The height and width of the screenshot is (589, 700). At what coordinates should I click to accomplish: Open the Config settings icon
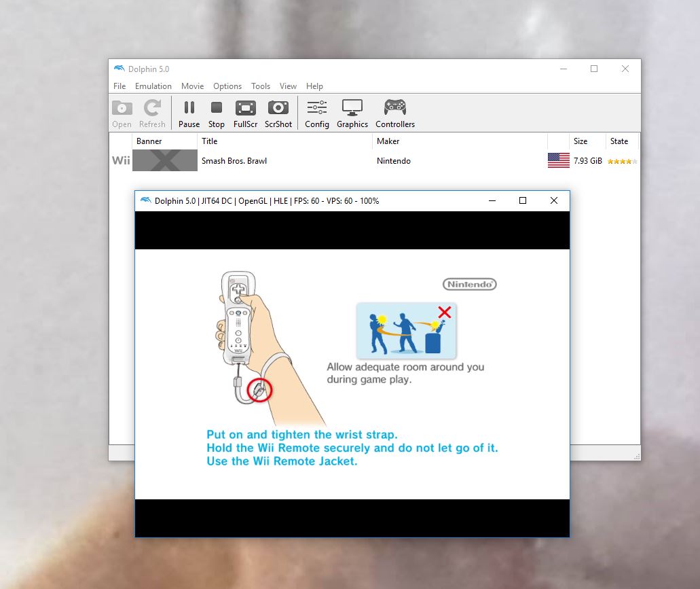[317, 113]
